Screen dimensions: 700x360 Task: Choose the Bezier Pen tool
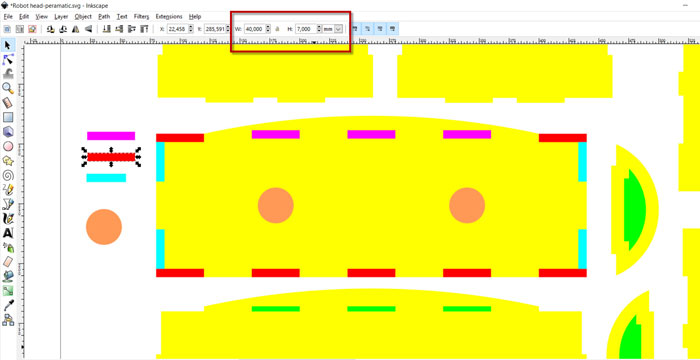[x=8, y=204]
